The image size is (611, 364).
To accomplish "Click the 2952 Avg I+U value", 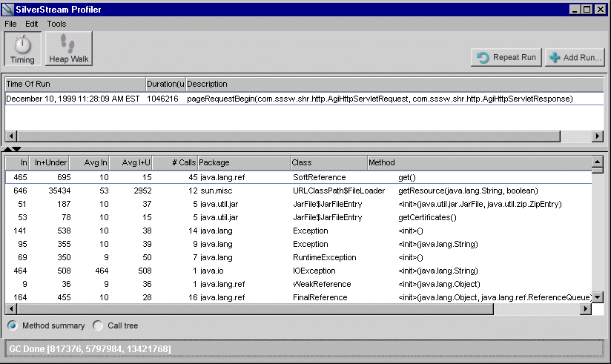I will [x=142, y=191].
